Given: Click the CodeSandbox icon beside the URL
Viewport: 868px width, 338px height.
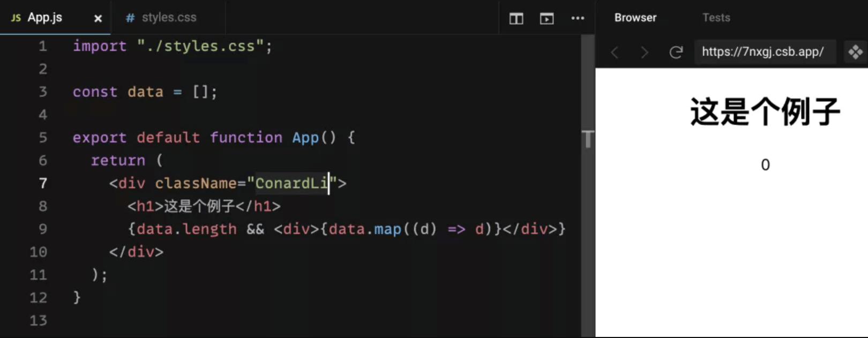Looking at the screenshot, I should [855, 52].
